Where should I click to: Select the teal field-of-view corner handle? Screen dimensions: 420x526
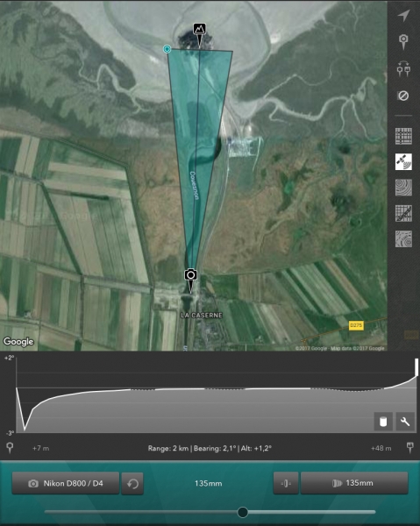pos(167,49)
